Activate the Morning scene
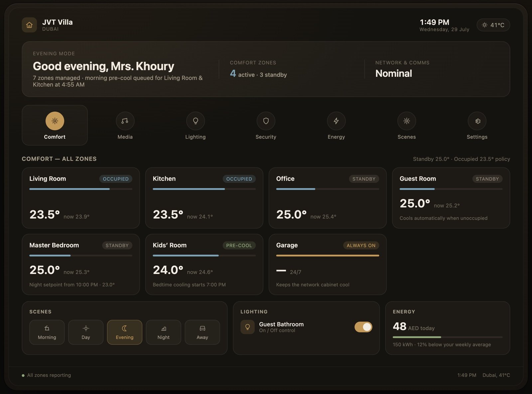The width and height of the screenshot is (532, 394). [x=47, y=332]
